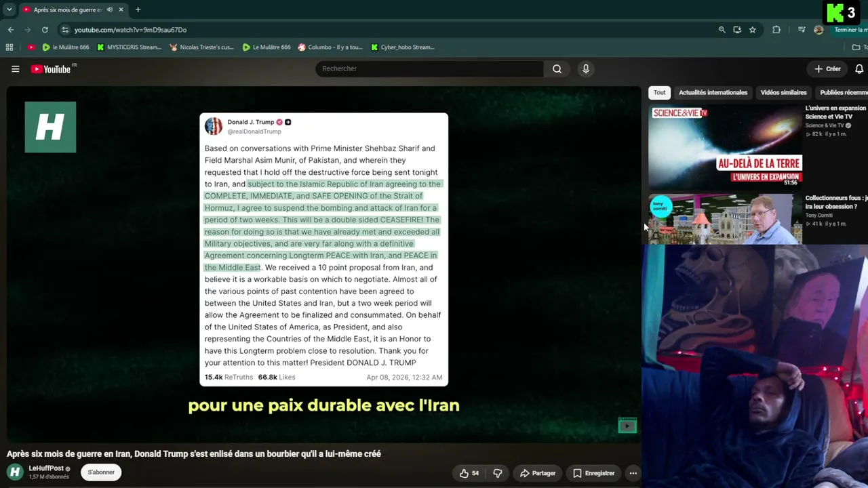The width and height of the screenshot is (868, 488).
Task: Open the 'MYSTICGRIS Stream...' bookmark
Action: 129,47
